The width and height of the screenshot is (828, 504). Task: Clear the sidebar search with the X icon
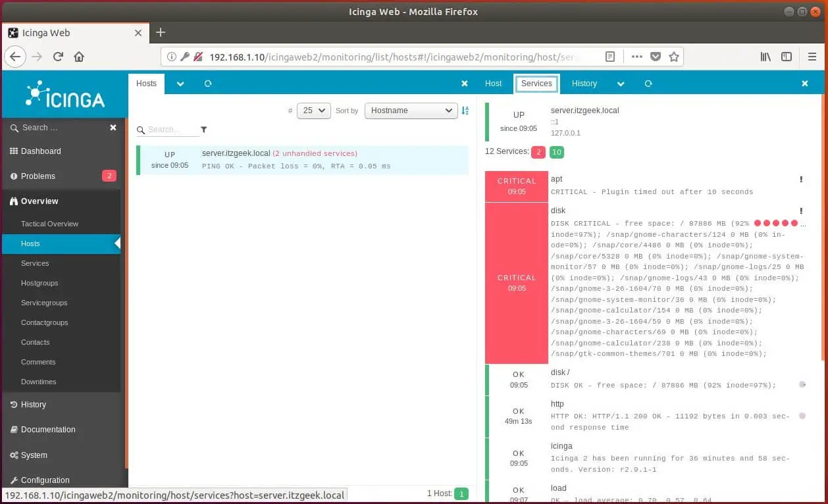[x=113, y=128]
